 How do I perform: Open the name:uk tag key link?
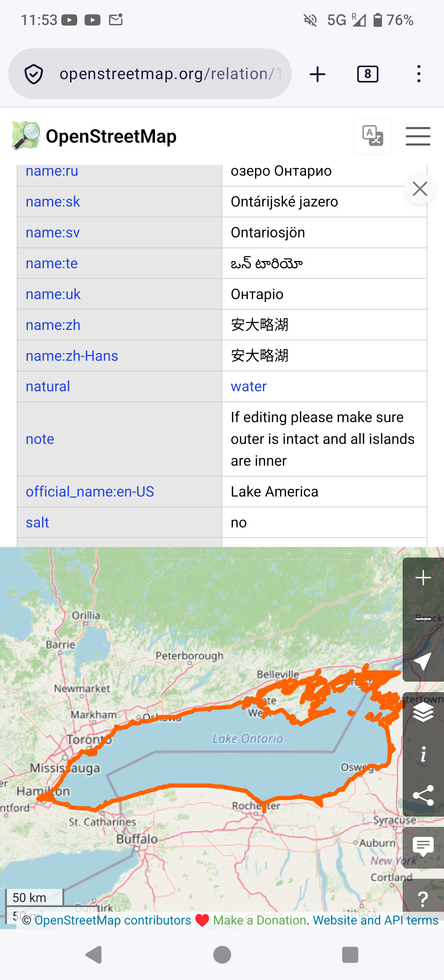(53, 294)
